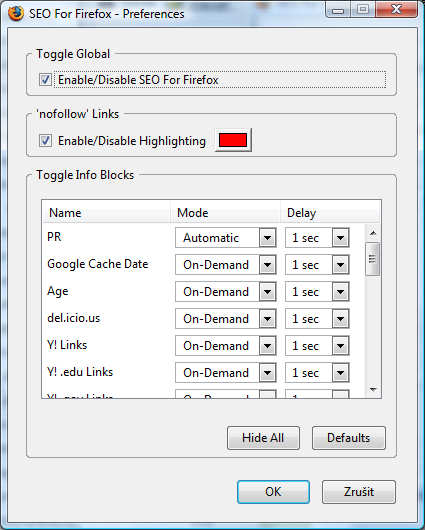This screenshot has width=425, height=530.
Task: Open the Delay dropdown for Age
Action: [x=317, y=292]
